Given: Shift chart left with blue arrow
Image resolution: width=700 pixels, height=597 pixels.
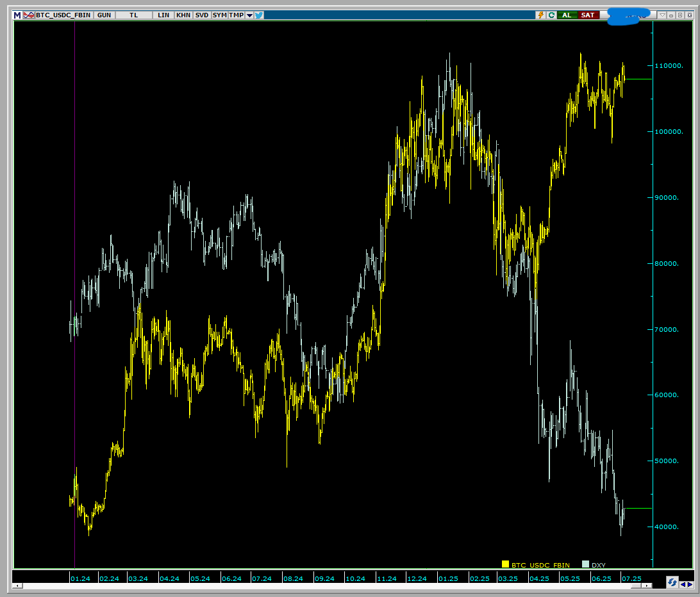Looking at the screenshot, I should (x=683, y=584).
